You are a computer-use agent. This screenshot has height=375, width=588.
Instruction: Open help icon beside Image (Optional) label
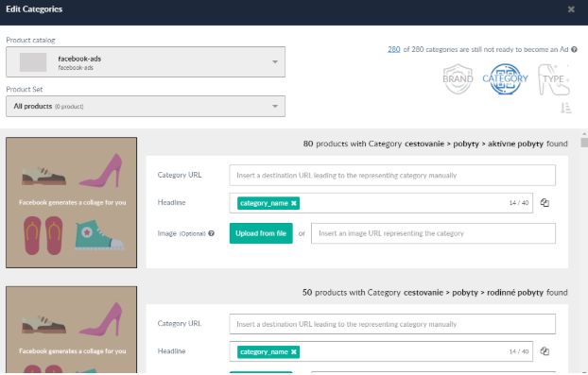pyautogui.click(x=212, y=233)
